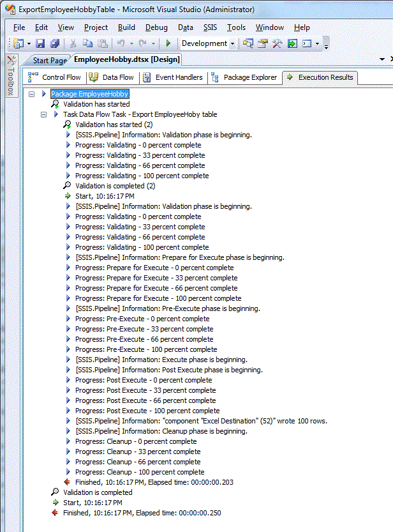Open the New Project dropdown arrow

29,44
